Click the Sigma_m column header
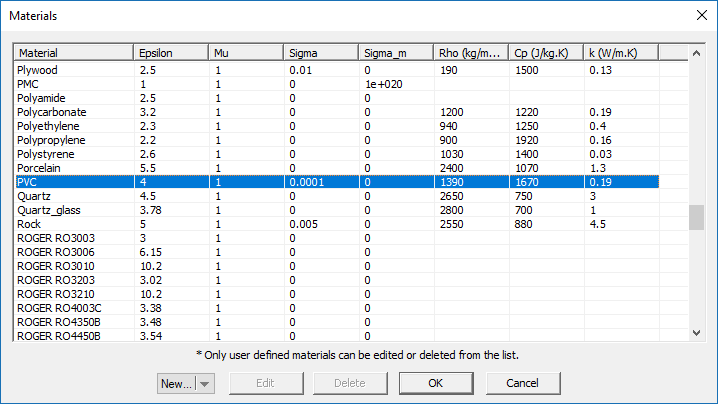This screenshot has height=404, width=718. click(395, 52)
